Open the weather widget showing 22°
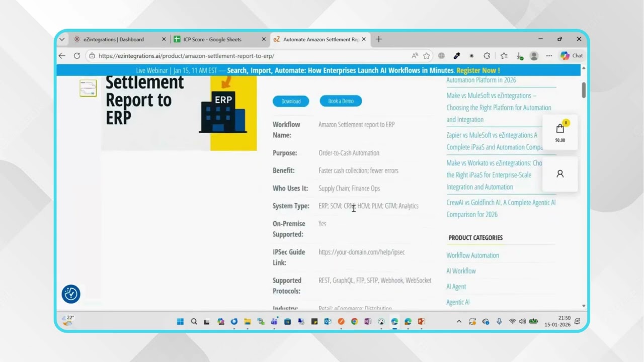The width and height of the screenshot is (644, 362). [68, 320]
